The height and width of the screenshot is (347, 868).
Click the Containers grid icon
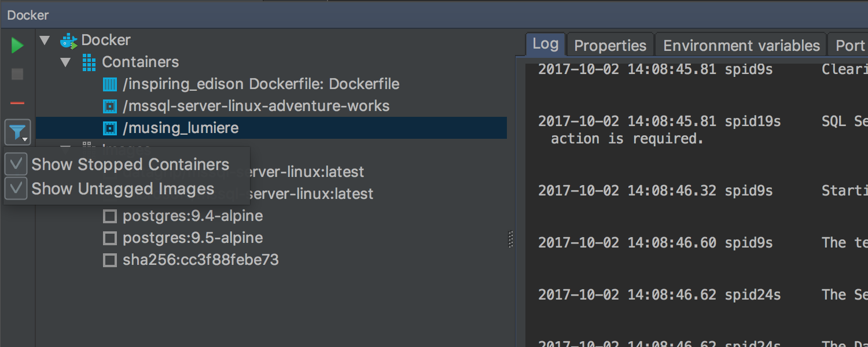pyautogui.click(x=89, y=62)
